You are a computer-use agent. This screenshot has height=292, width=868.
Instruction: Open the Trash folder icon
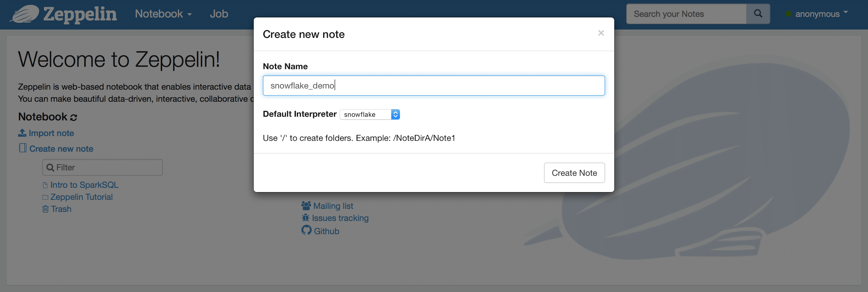45,209
